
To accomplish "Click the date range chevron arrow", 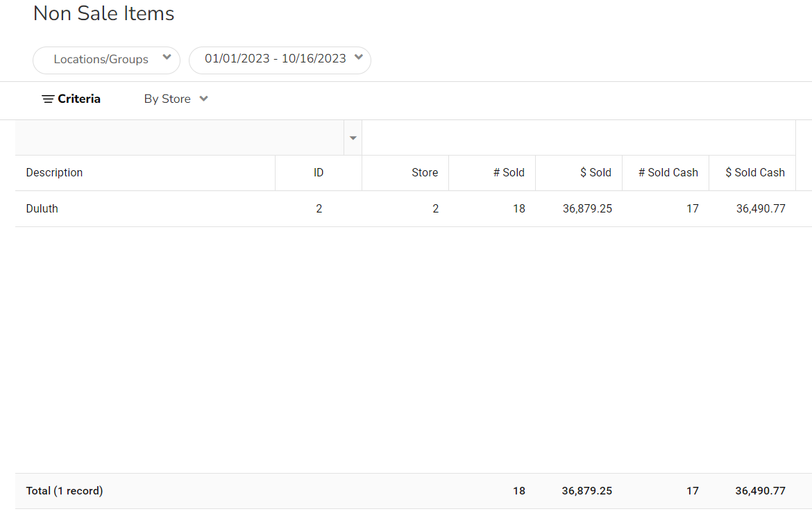I will pos(358,58).
